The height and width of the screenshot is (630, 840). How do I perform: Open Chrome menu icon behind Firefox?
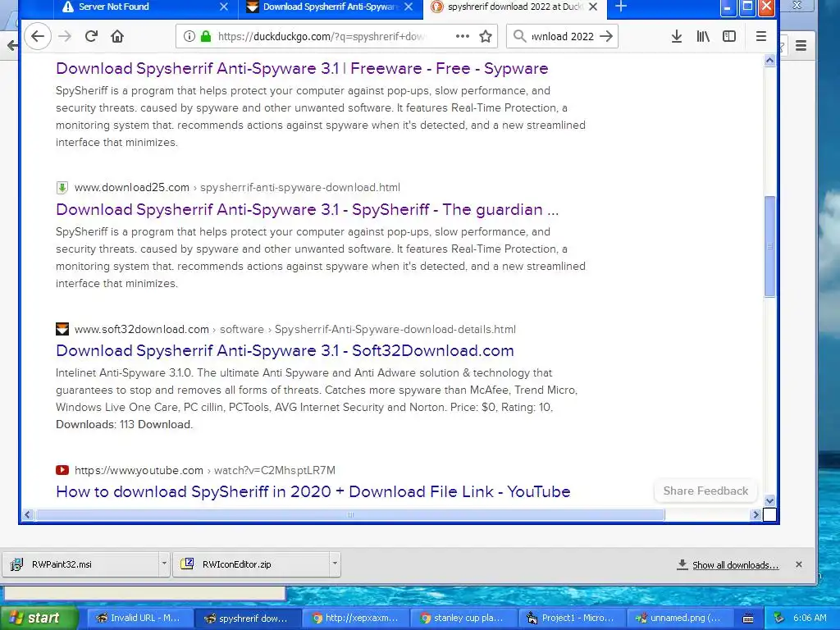pos(801,46)
